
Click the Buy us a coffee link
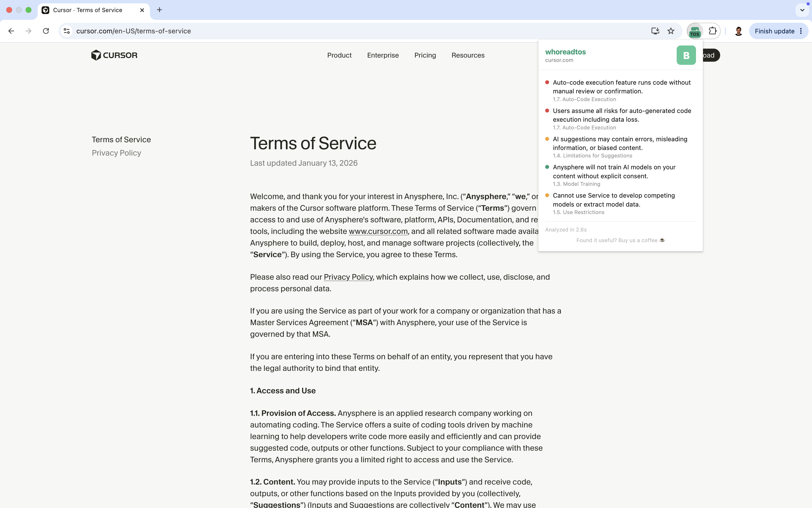pos(620,240)
